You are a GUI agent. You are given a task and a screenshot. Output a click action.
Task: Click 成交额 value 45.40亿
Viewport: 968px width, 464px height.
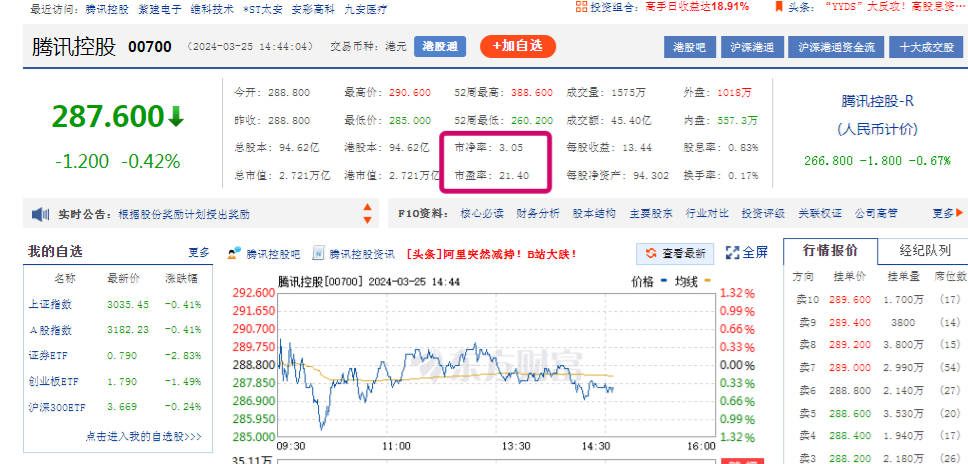pos(630,120)
